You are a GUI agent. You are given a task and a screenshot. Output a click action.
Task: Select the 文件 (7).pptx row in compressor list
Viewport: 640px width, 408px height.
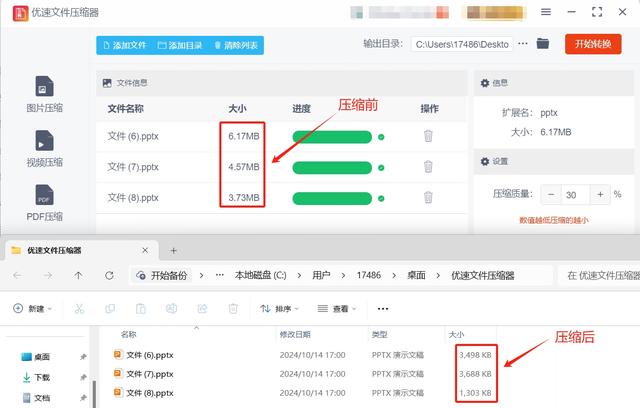(x=282, y=167)
